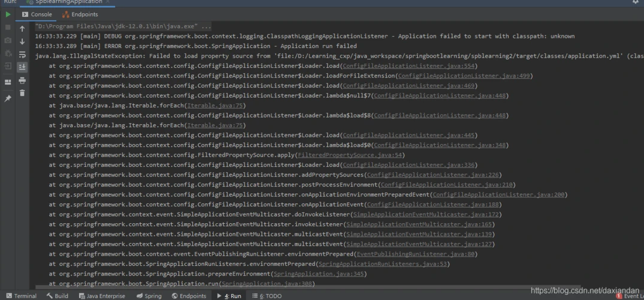This screenshot has height=300, width=644.
Task: Select the SpblearningApplication run tab
Action: 68,2
